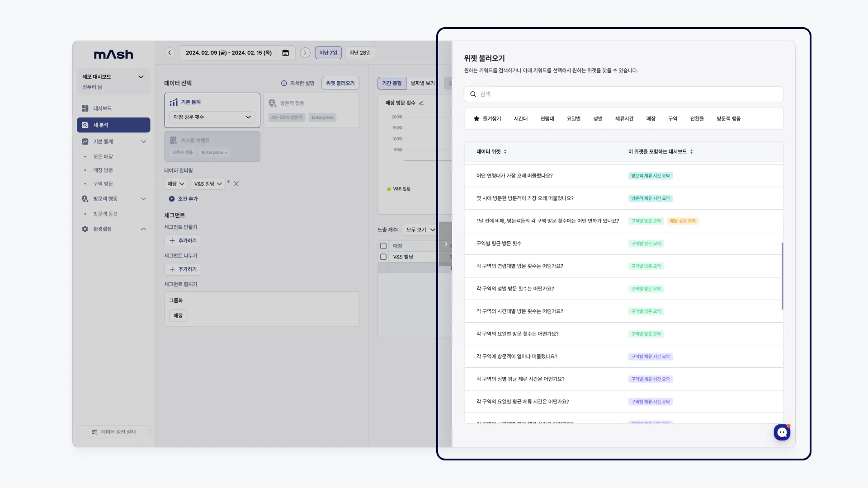This screenshot has height=488, width=868.
Task: Open the chat support bubble icon
Action: tap(782, 432)
